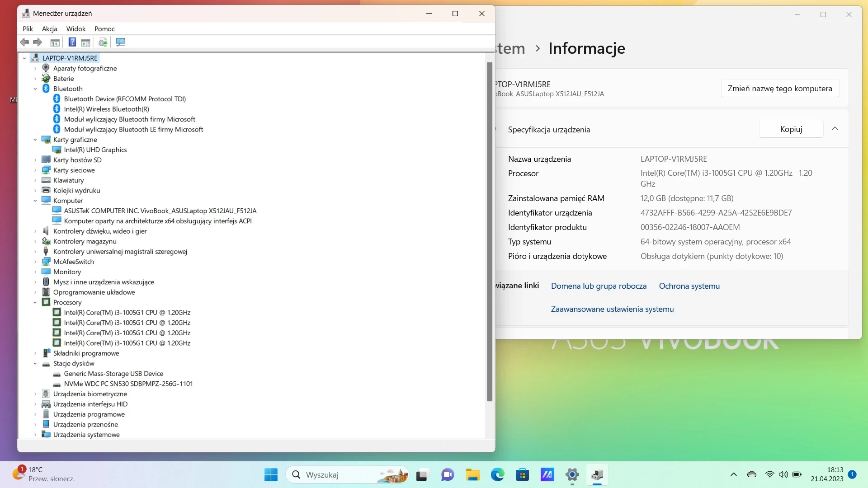This screenshot has height=488, width=868.
Task: Open Task View from the taskbar
Action: coord(422,474)
